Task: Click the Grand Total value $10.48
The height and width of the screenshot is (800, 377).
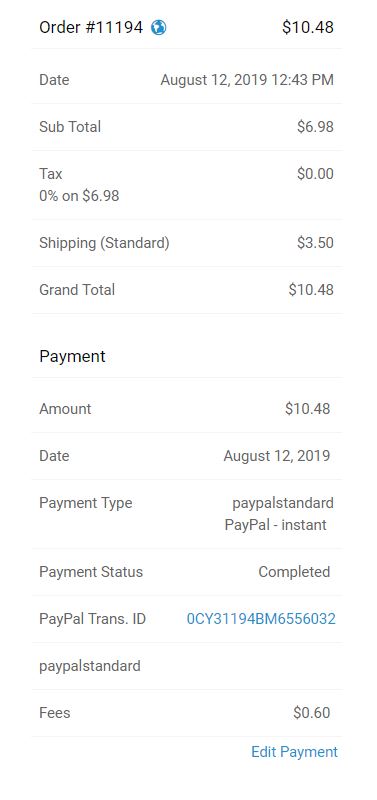Action: click(x=311, y=290)
